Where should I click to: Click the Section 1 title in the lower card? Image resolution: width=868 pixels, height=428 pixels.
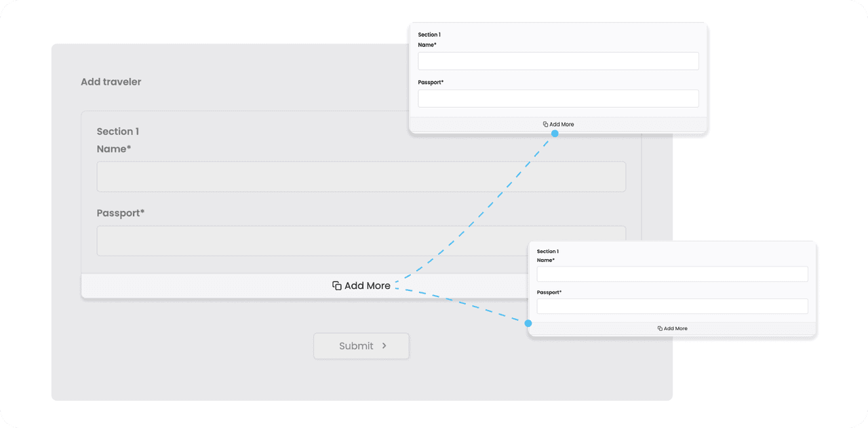547,252
